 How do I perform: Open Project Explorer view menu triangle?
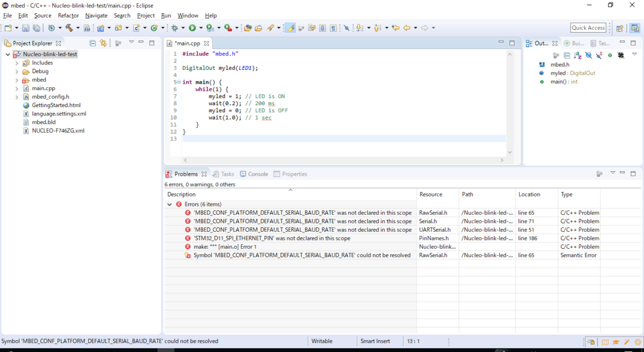click(131, 42)
